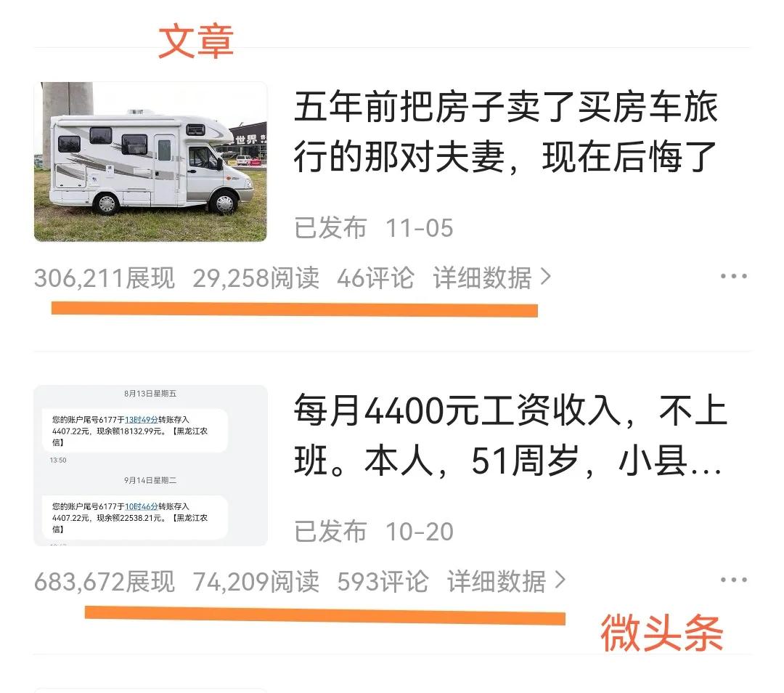Click the 已发布 11-05 status label
784x693 pixels.
[x=374, y=227]
